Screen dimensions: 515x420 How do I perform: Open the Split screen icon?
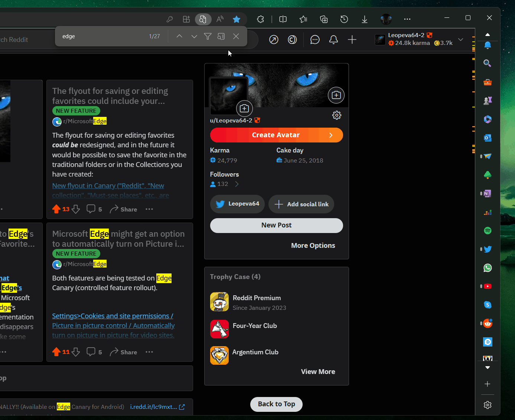click(x=283, y=19)
